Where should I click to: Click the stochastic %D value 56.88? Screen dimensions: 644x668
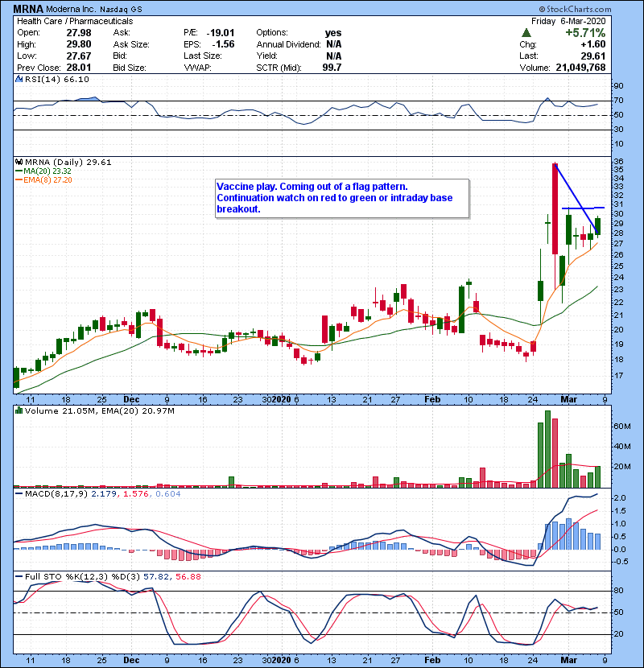tap(188, 577)
